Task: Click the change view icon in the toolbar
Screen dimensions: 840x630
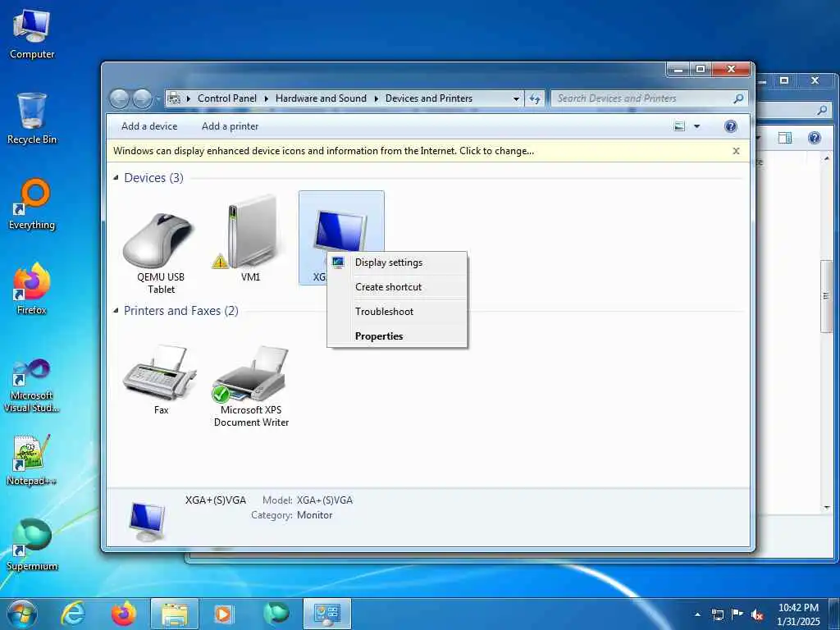Action: [x=679, y=126]
